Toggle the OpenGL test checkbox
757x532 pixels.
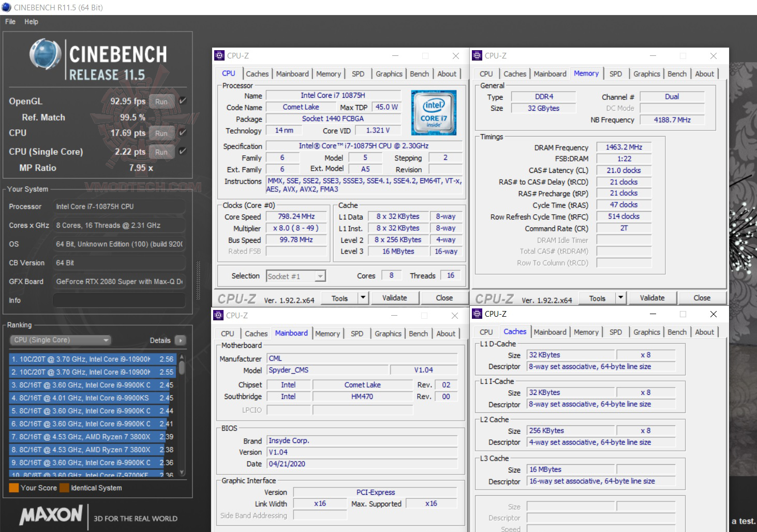[183, 101]
